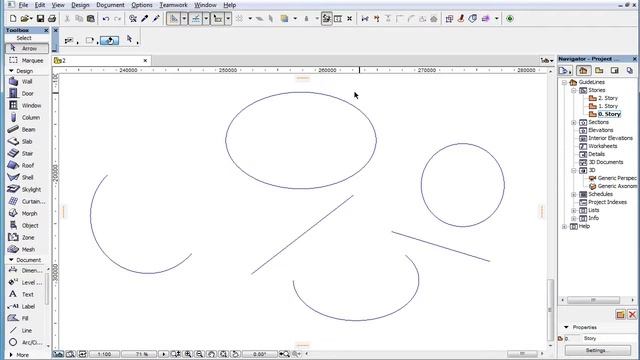The height and width of the screenshot is (360, 640).
Task: Expand the Lists tree node
Action: [573, 210]
